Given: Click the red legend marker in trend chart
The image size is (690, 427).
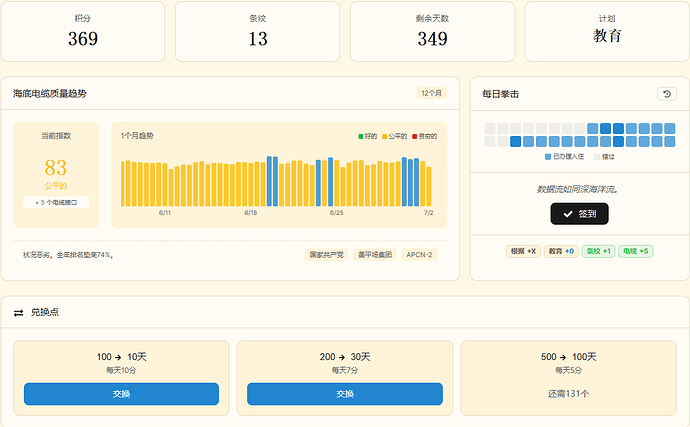Looking at the screenshot, I should [x=415, y=136].
